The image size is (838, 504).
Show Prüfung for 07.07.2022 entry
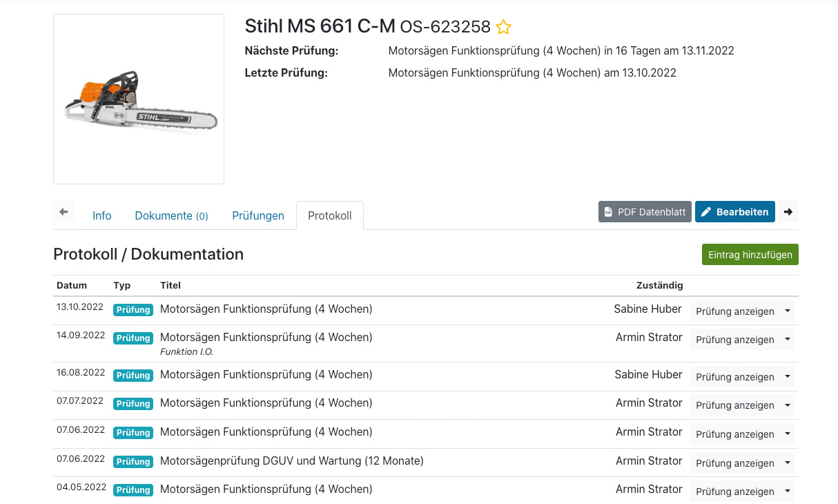click(735, 405)
